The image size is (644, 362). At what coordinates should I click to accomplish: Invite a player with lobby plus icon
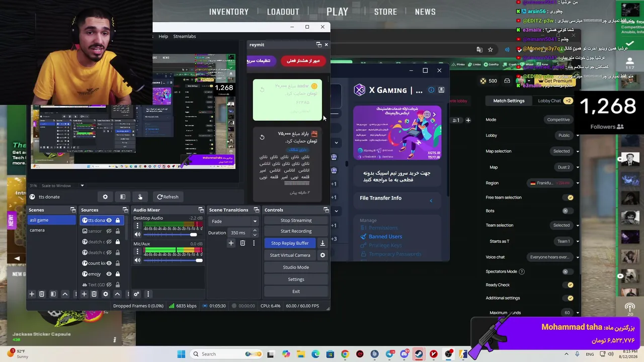tap(468, 120)
